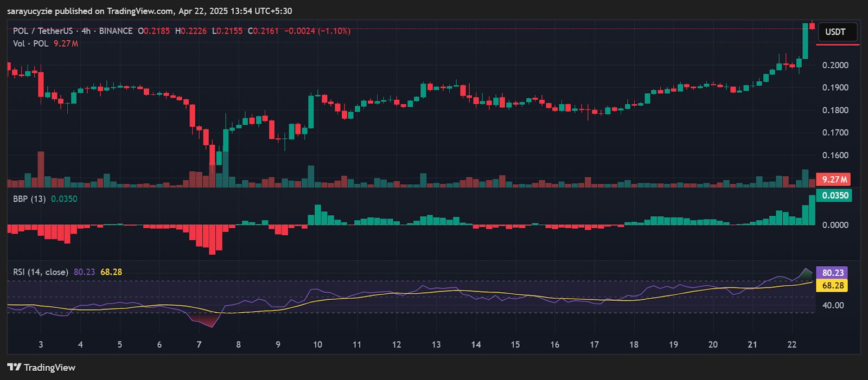Screen dimensions: 868x380
Task: Click date 7 on the time axis
Action: (199, 345)
